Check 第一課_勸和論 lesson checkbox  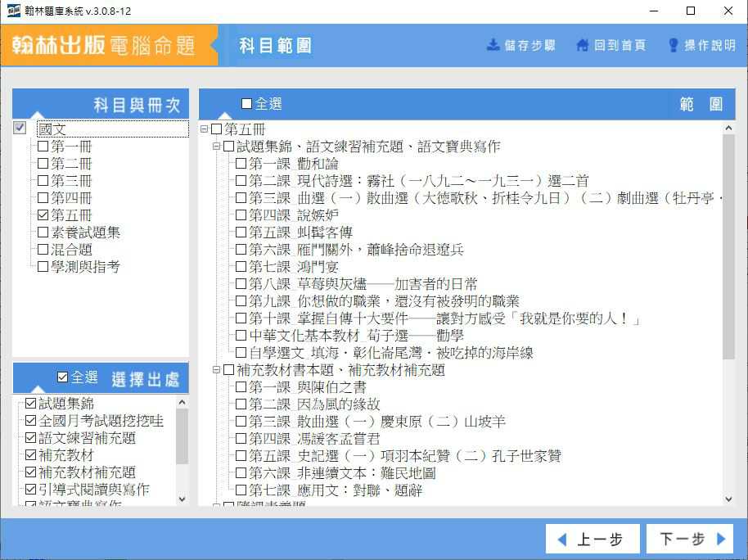(x=241, y=163)
